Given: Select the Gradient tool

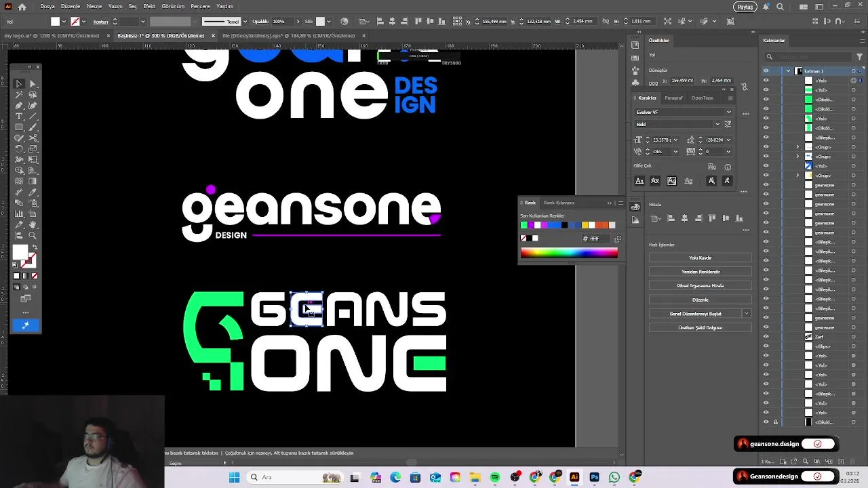Looking at the screenshot, I should click(33, 182).
